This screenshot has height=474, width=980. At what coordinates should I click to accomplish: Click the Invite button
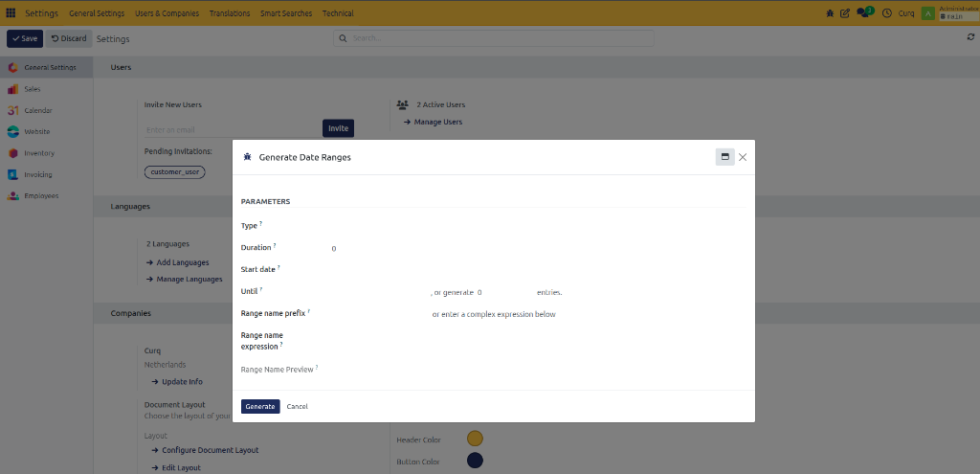point(338,128)
